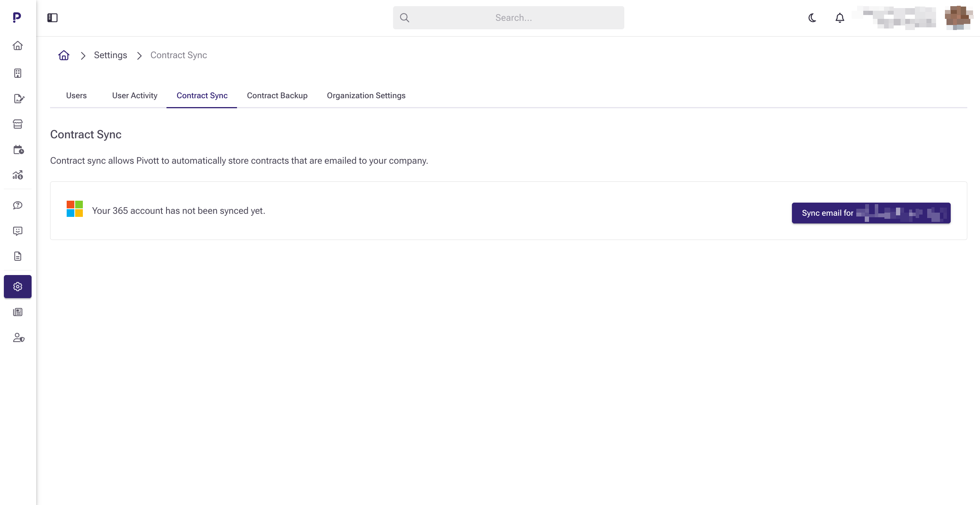Image resolution: width=980 pixels, height=505 pixels.
Task: Open the Home icon in left sidebar
Action: point(18,46)
